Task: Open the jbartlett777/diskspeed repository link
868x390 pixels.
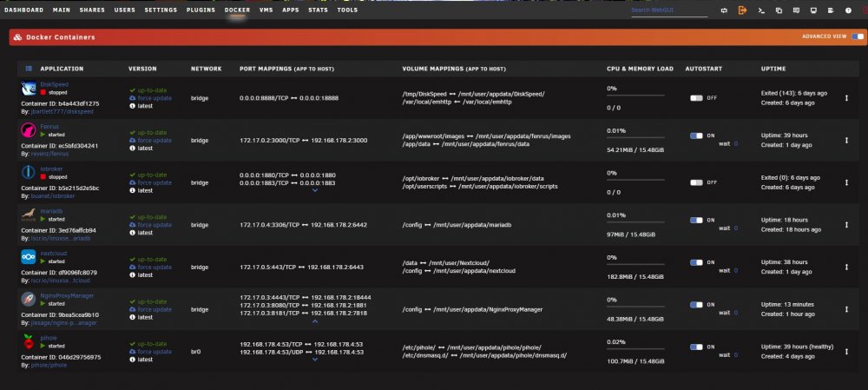Action: [62, 111]
